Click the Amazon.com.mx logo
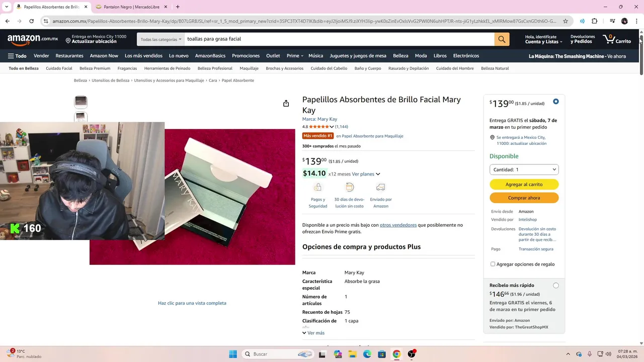Image resolution: width=644 pixels, height=362 pixels. pos(33,39)
